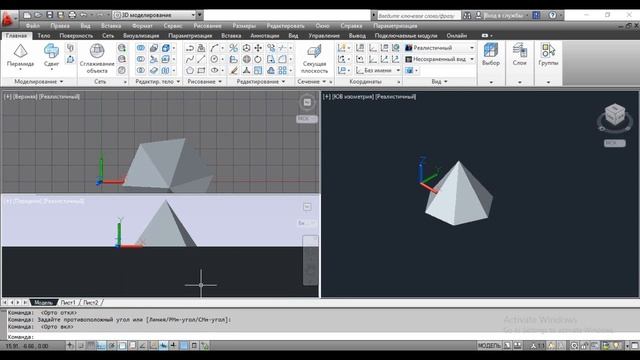The image size is (640, 360).
Task: Toggle the grid display status bar button
Action: (91, 346)
